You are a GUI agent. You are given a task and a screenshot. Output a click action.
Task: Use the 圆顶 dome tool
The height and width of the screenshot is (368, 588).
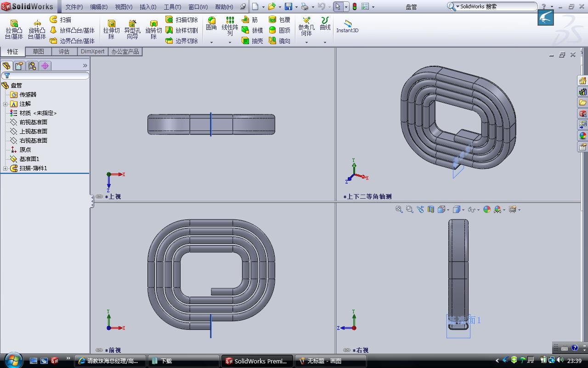[279, 30]
